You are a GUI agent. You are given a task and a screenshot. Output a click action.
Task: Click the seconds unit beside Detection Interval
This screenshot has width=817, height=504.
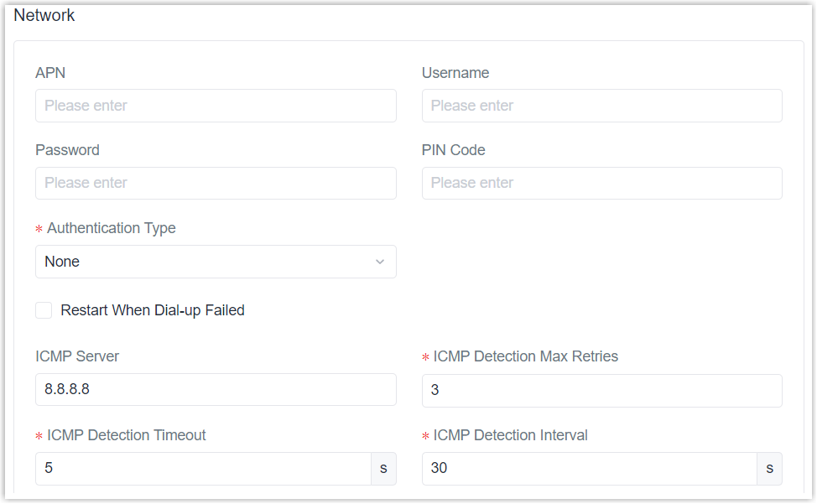click(x=769, y=468)
